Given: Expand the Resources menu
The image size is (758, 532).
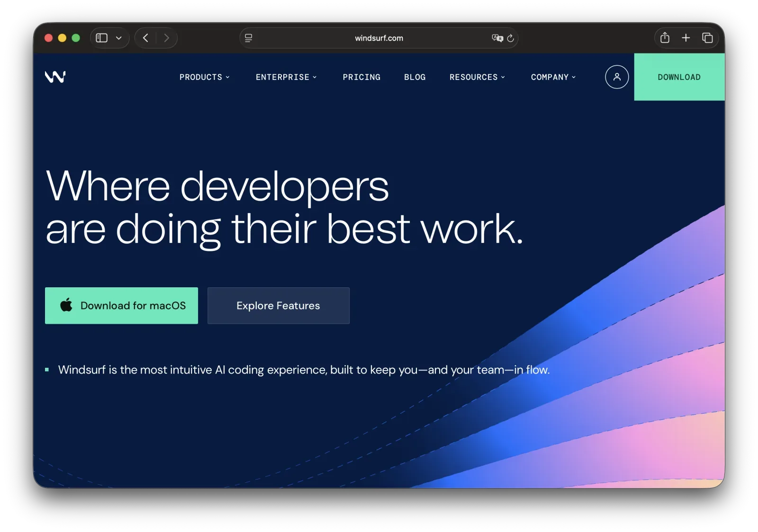Looking at the screenshot, I should [x=477, y=77].
